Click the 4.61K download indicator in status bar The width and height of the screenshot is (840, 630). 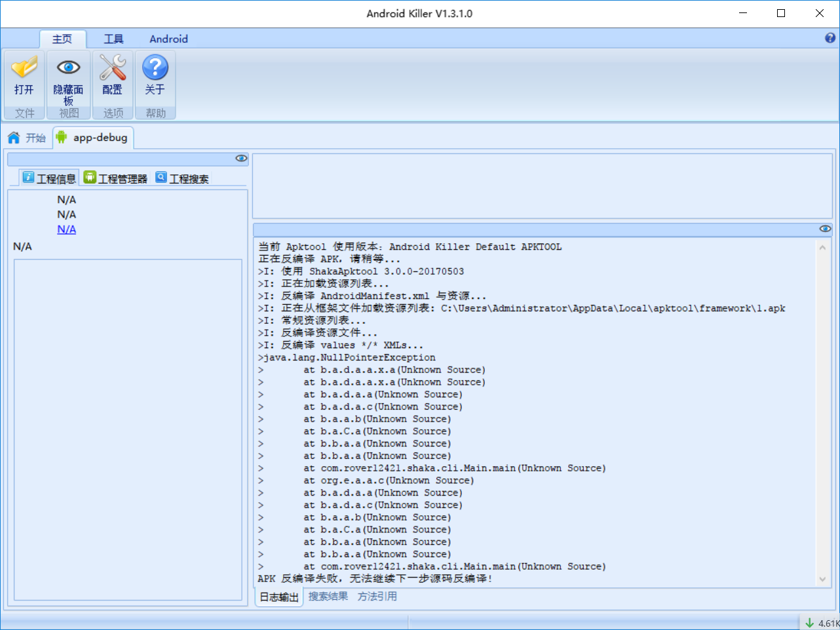pos(820,622)
